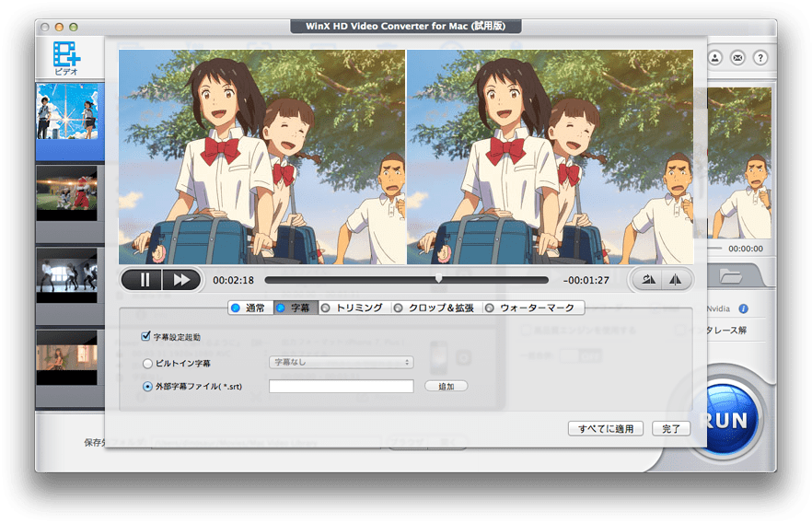Image resolution: width=812 pixels, height=523 pixels.
Task: Click the user account icon
Action: (716, 57)
